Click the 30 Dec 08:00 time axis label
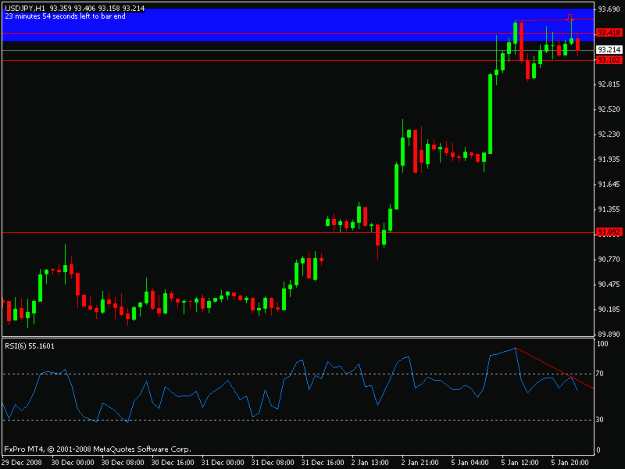Image resolution: width=625 pixels, height=469 pixels. (123, 463)
